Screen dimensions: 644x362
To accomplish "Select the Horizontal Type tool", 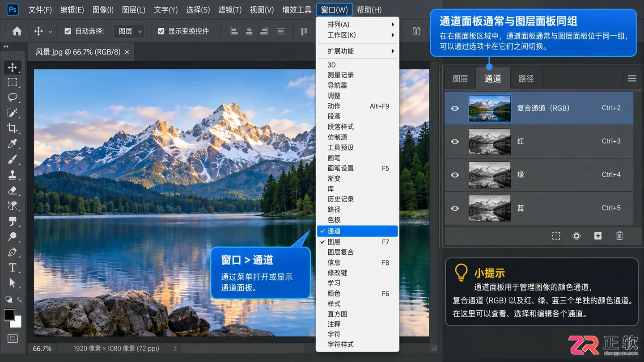I will point(12,268).
